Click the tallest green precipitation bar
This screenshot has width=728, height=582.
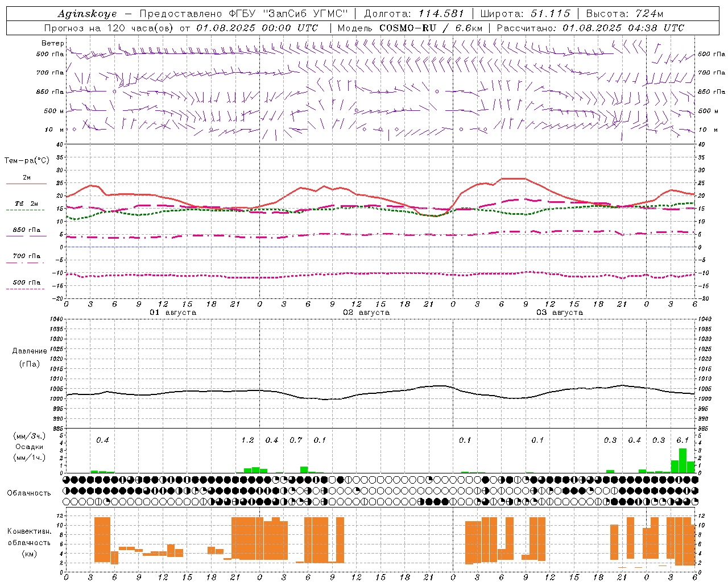click(682, 461)
